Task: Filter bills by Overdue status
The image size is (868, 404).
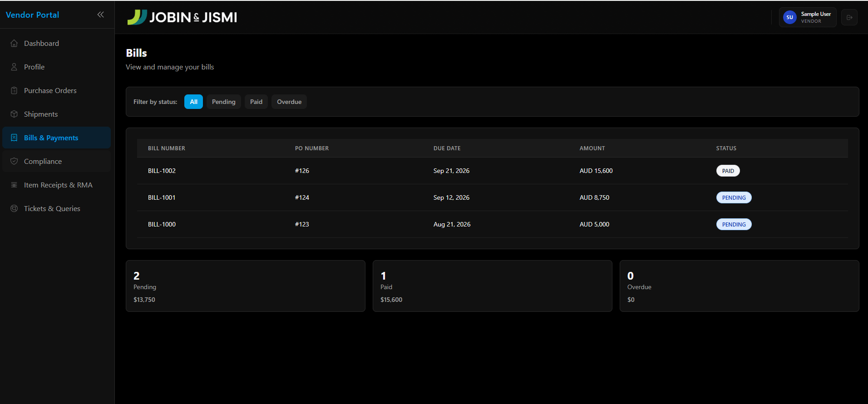Action: (289, 102)
